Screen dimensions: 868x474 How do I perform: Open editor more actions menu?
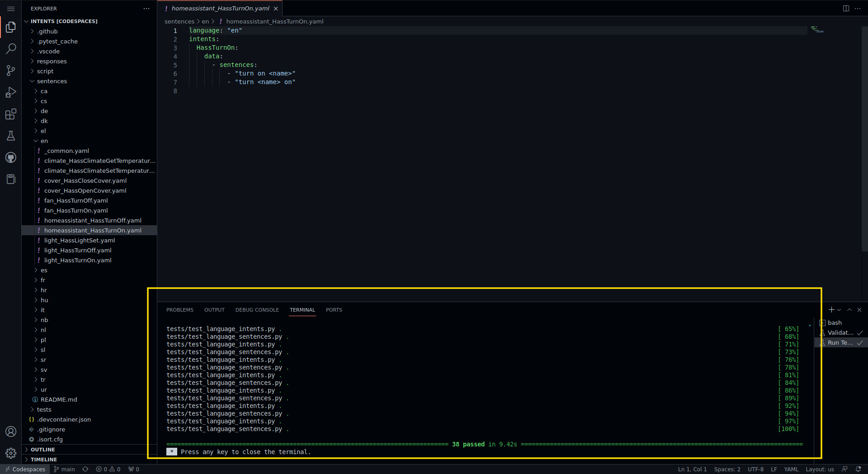point(858,9)
